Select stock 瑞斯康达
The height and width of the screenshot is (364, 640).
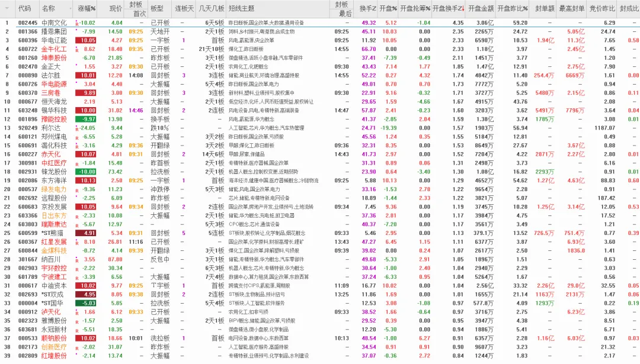pyautogui.click(x=54, y=224)
